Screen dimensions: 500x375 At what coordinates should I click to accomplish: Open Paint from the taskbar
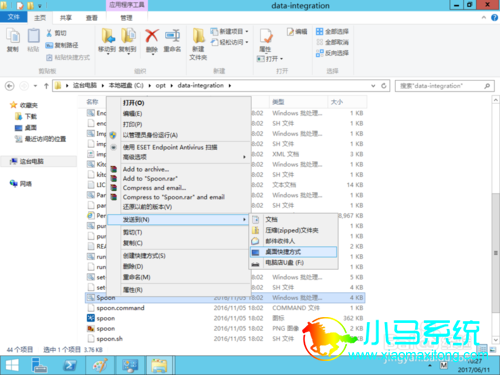(x=100, y=366)
